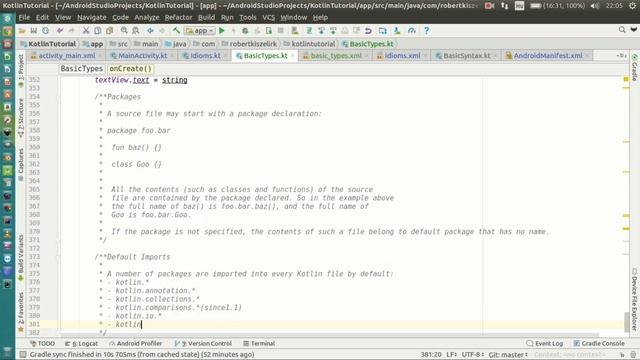Open the app run configuration dropdown
Image resolution: width=640 pixels, height=360 pixels.
(199, 31)
